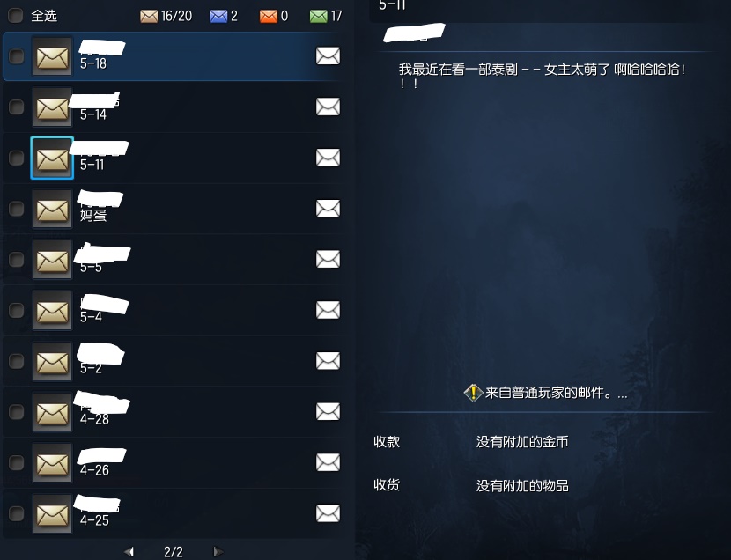The height and width of the screenshot is (560, 731).
Task: Go to previous mail page arrow
Action: tap(129, 552)
